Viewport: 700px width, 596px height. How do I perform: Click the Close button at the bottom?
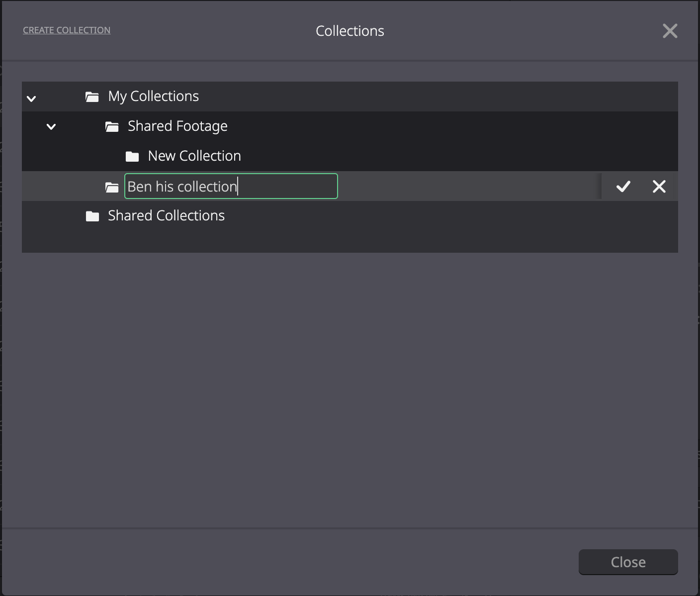click(x=628, y=562)
